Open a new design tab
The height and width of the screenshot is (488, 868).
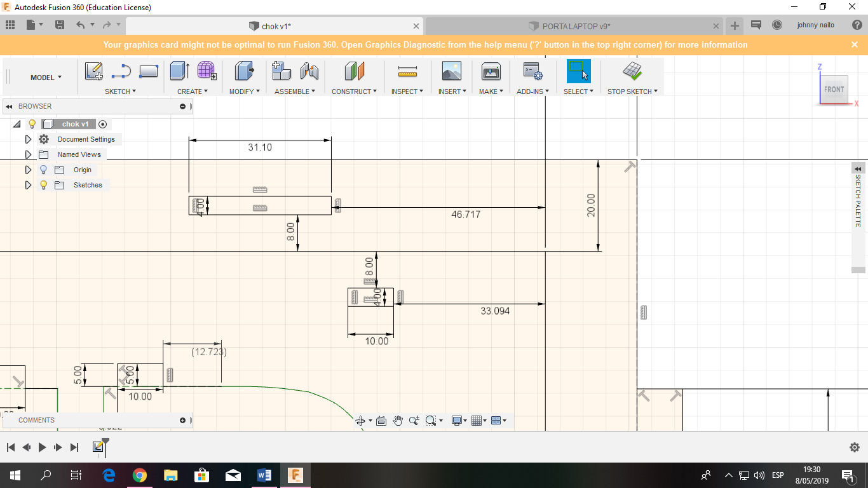(x=735, y=26)
